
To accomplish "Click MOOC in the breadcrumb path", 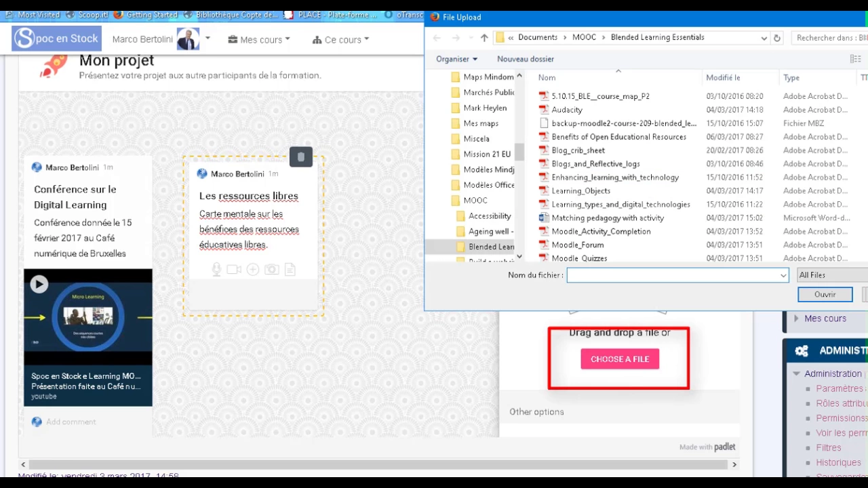I will 584,38.
